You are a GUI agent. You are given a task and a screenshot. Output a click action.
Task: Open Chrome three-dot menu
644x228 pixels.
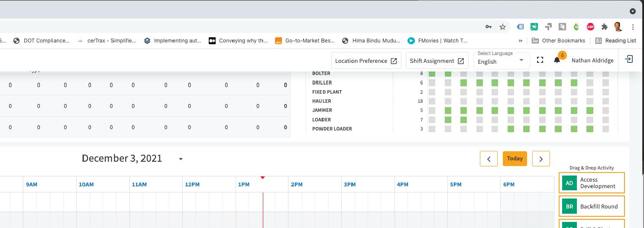pyautogui.click(x=633, y=27)
